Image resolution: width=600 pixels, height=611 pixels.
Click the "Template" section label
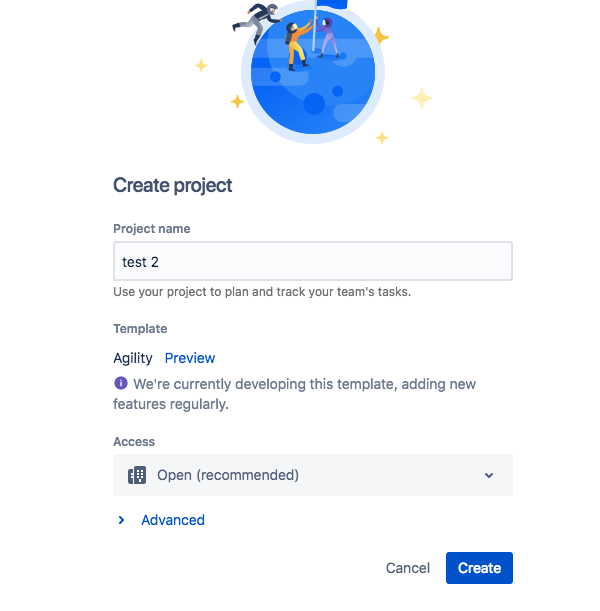coord(140,328)
